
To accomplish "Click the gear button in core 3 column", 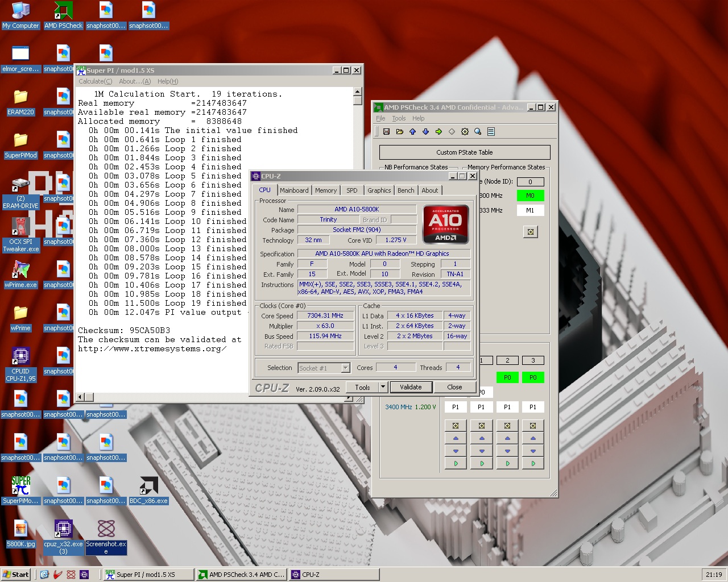I will 533,426.
